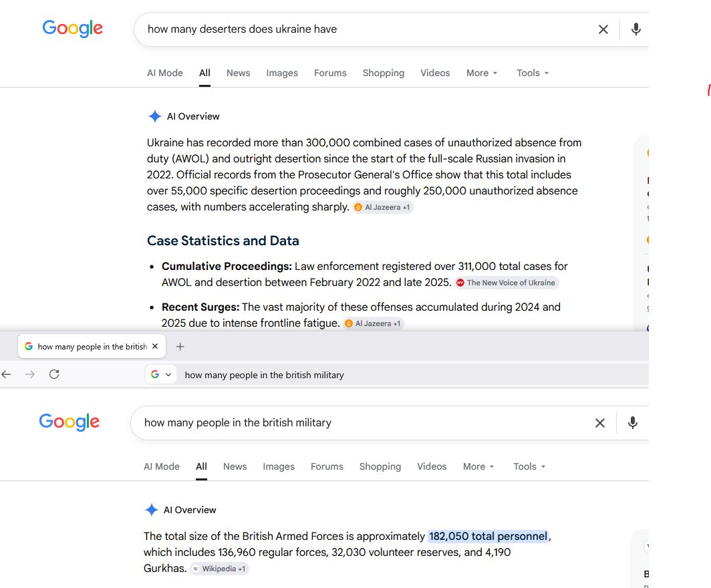This screenshot has height=588, width=711.
Task: Click highlighted '182,050 total personnel' text
Action: tap(488, 537)
